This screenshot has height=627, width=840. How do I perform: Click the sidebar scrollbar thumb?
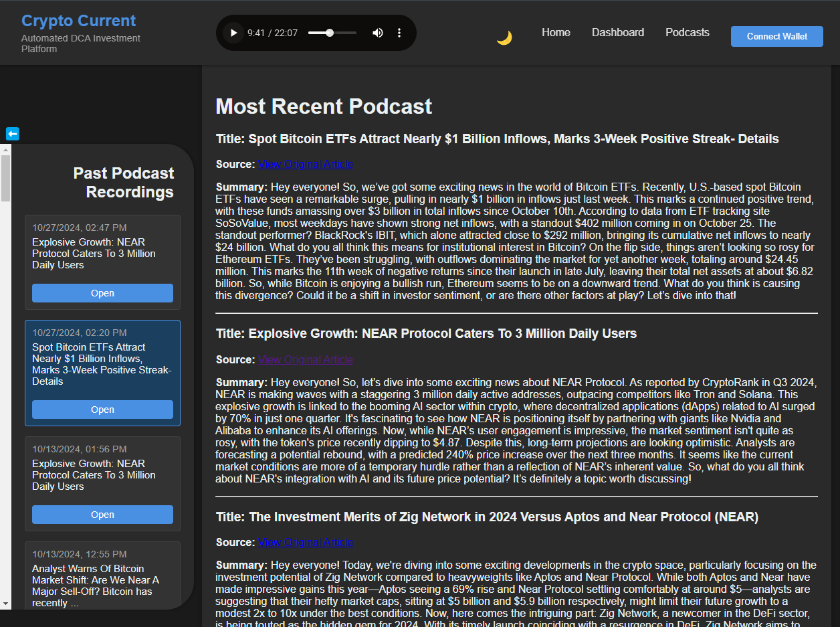6,178
